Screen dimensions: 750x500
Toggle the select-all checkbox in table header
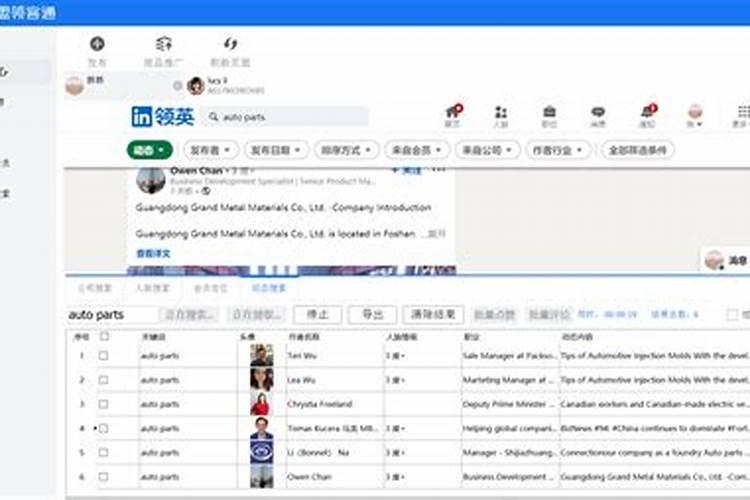(104, 336)
